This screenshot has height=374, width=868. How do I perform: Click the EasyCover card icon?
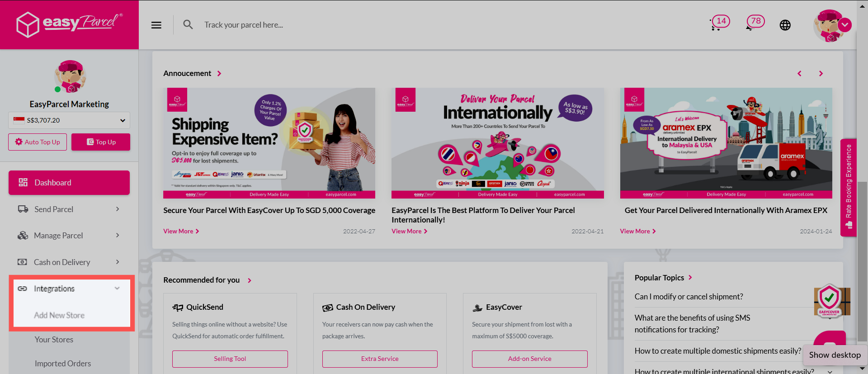point(477,308)
